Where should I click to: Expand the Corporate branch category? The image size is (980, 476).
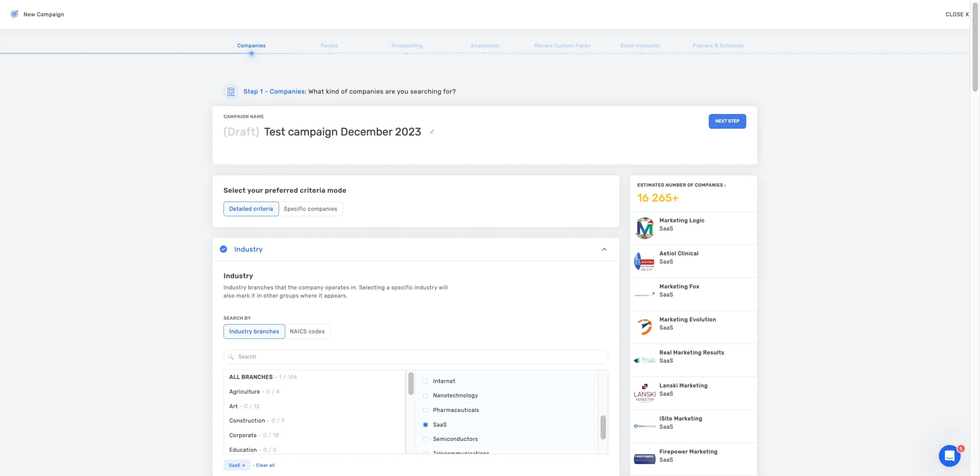(x=243, y=435)
